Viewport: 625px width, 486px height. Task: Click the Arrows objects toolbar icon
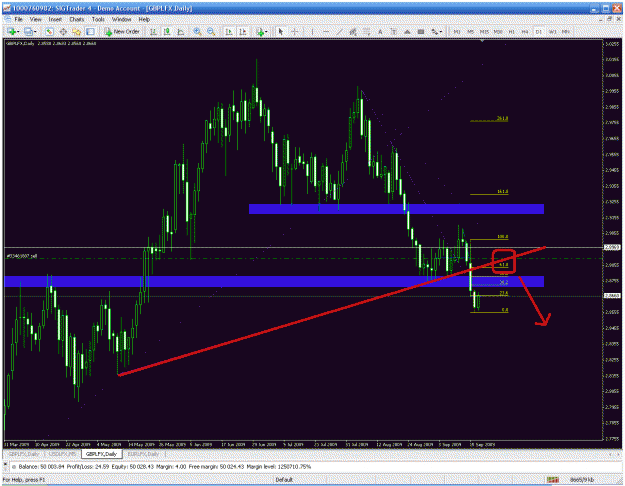[x=434, y=32]
